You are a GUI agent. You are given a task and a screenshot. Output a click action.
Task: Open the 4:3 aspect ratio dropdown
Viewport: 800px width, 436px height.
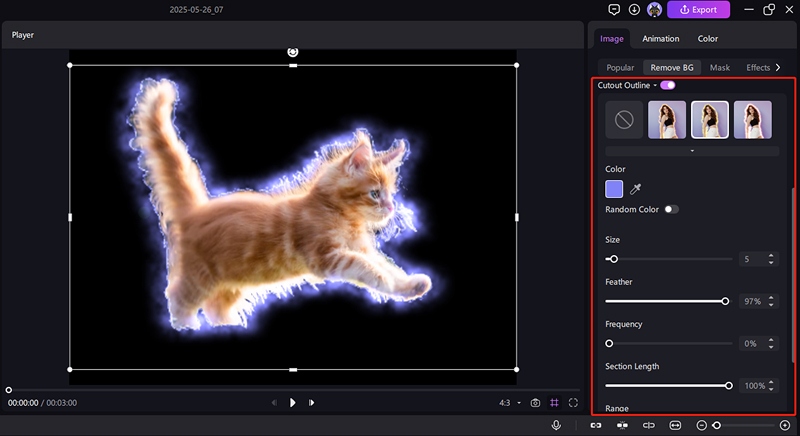coord(510,403)
